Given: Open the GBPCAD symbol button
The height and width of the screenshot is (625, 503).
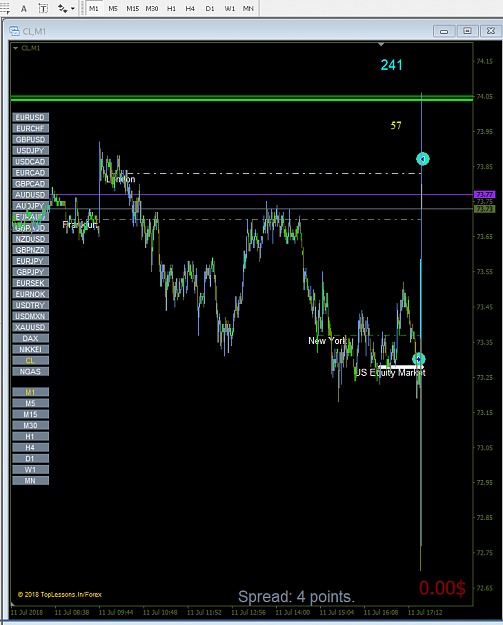Looking at the screenshot, I should pyautogui.click(x=30, y=184).
